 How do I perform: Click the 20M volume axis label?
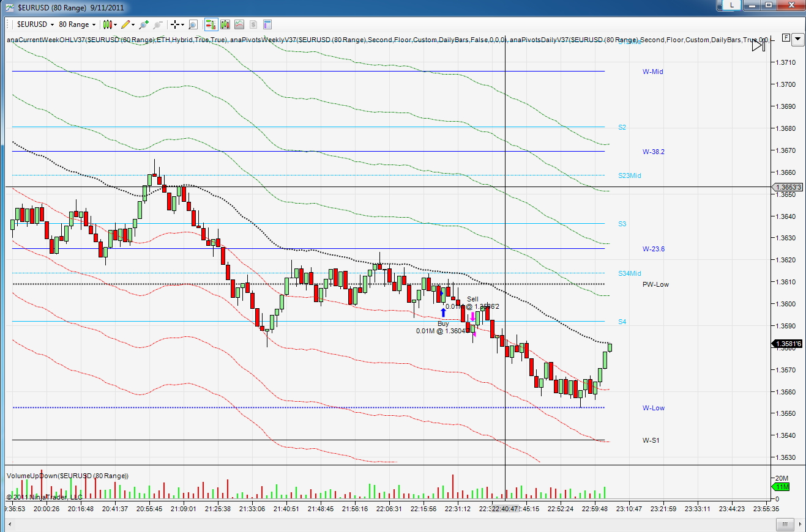coord(782,478)
